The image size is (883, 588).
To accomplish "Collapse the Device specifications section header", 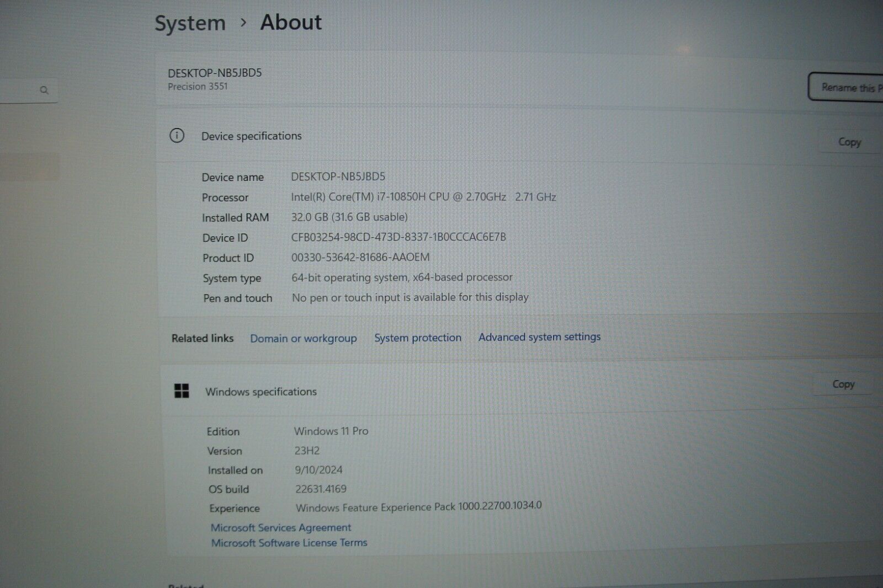I will click(x=497, y=136).
